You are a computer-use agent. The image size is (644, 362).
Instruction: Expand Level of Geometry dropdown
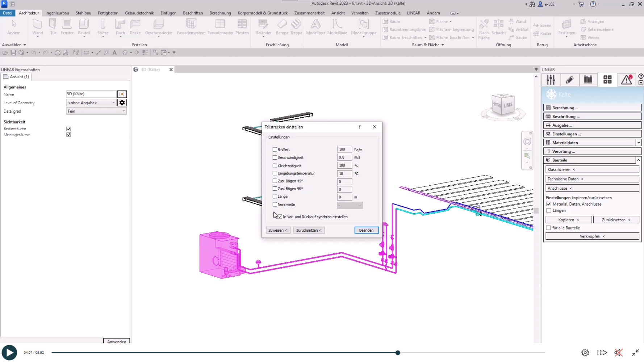[91, 103]
